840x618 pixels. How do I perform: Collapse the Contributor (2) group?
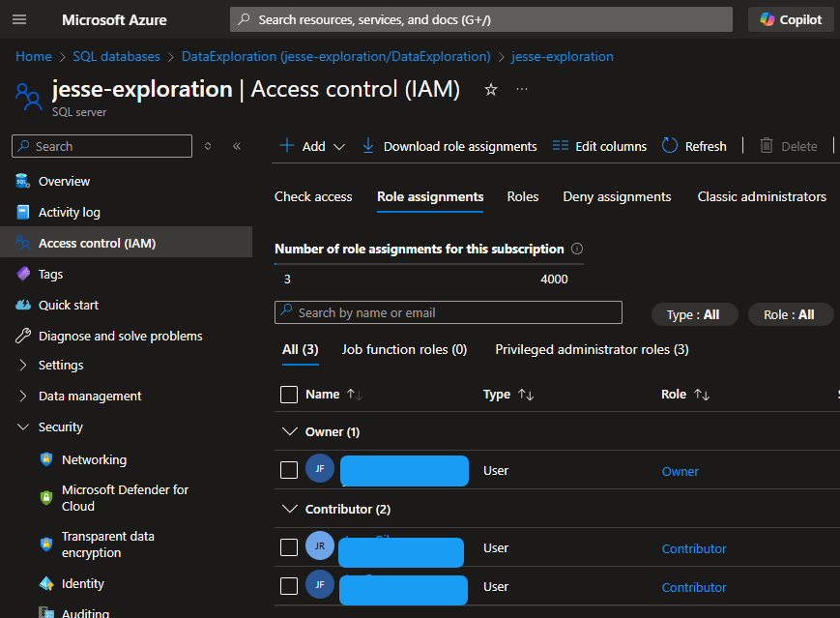[290, 509]
